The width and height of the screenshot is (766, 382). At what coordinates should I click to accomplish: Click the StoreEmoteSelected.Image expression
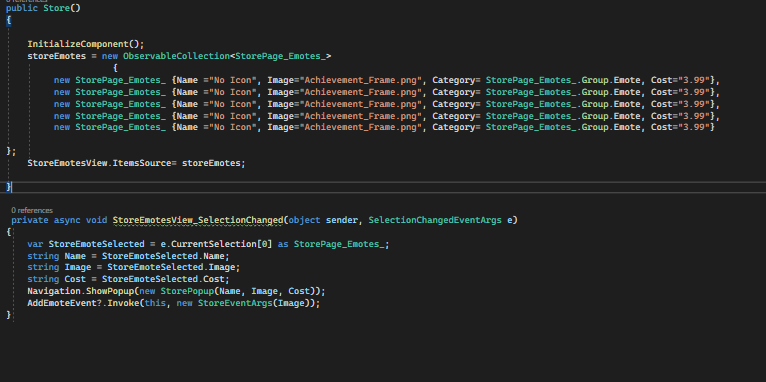(171, 268)
